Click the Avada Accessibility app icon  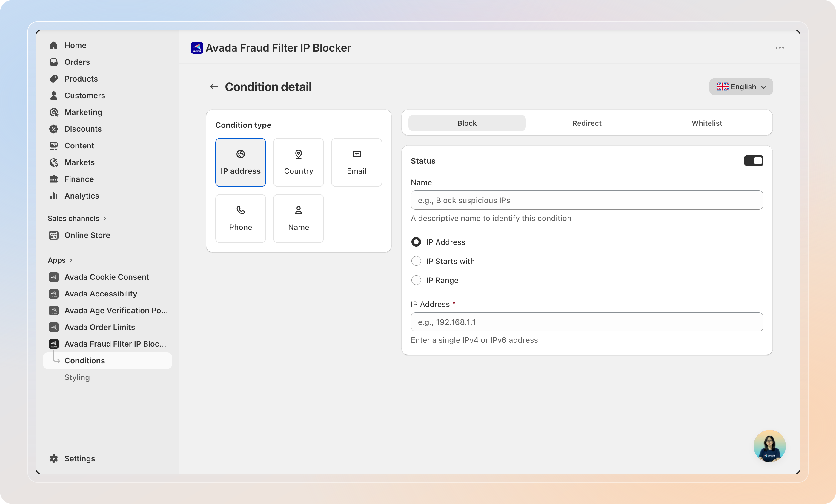pyautogui.click(x=54, y=294)
